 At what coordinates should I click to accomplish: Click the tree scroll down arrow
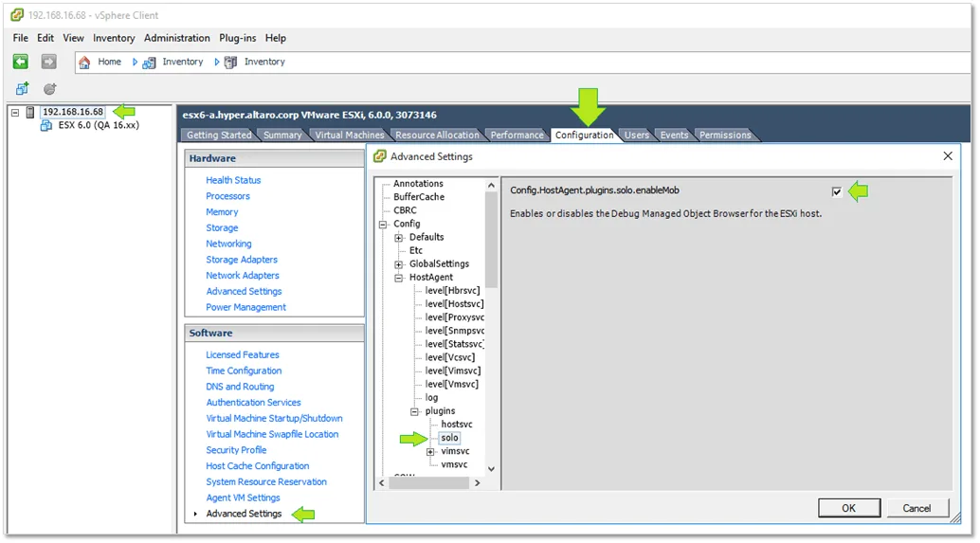(x=491, y=469)
